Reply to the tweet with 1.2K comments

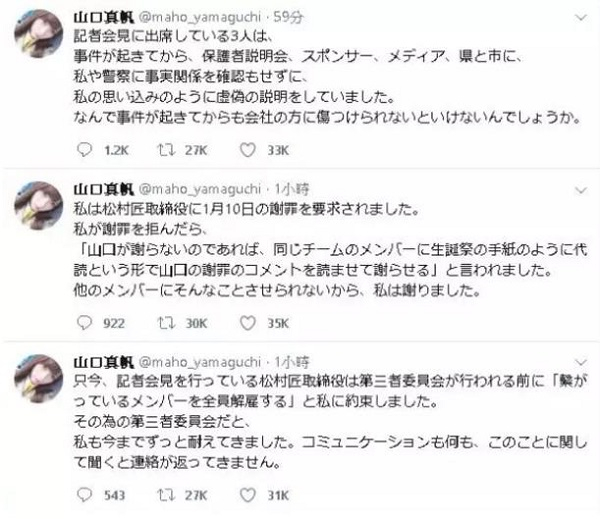(x=85, y=150)
